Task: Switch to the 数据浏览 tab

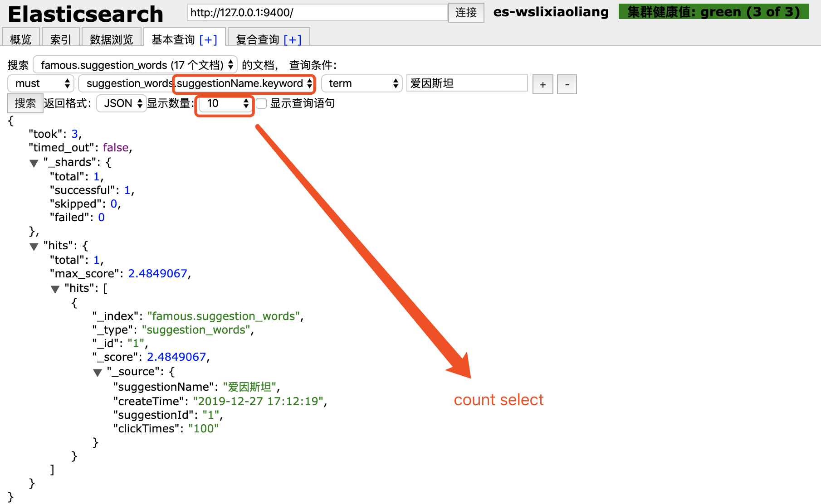Action: point(111,39)
